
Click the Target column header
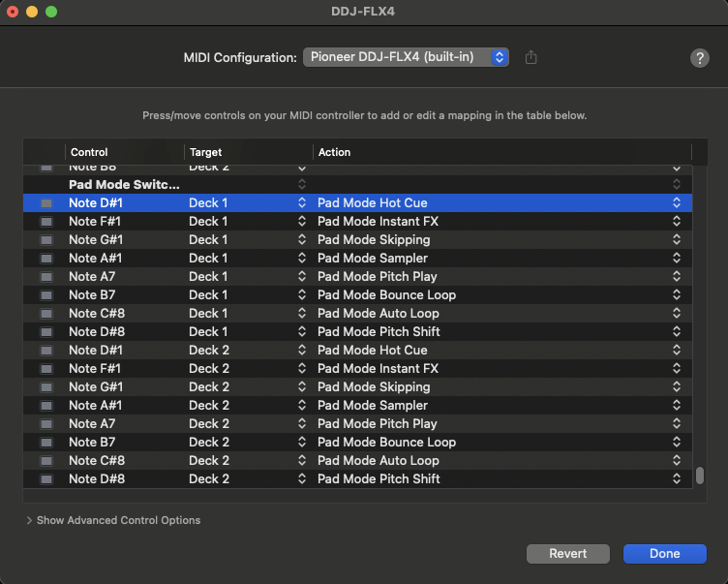click(205, 152)
